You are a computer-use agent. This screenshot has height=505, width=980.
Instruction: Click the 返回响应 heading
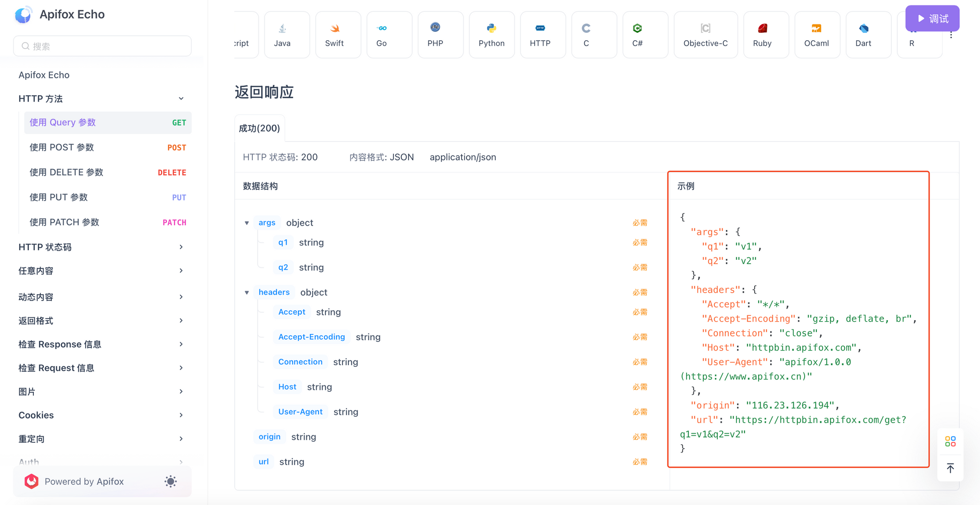pyautogui.click(x=264, y=92)
